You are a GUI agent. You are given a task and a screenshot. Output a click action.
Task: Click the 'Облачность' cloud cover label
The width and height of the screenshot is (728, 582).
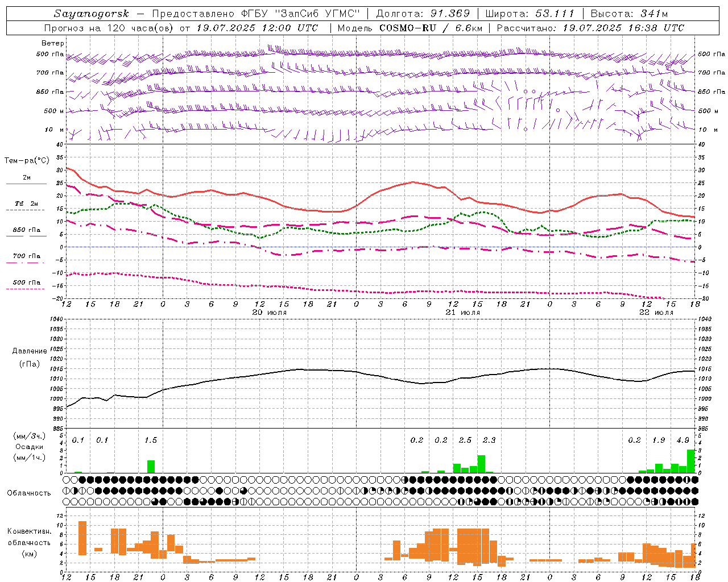tap(29, 493)
